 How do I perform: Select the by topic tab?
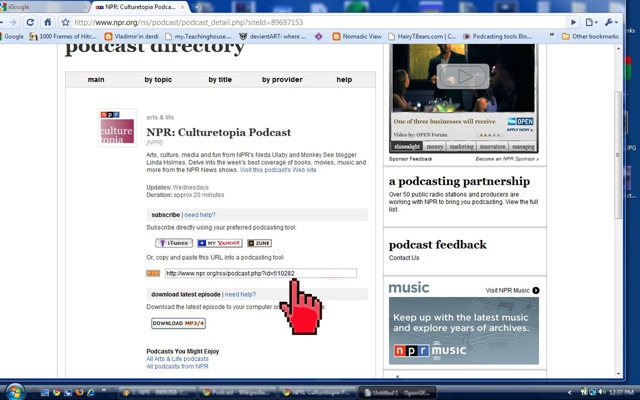(x=158, y=80)
